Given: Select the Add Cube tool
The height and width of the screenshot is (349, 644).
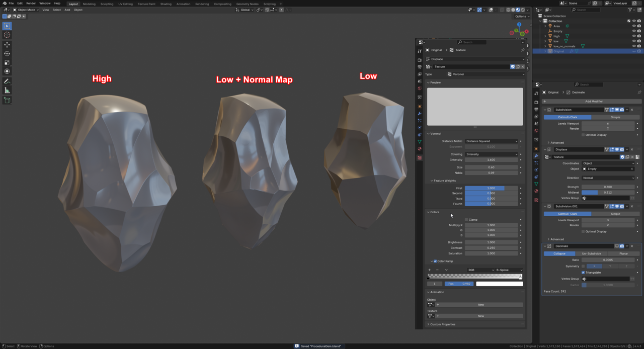Looking at the screenshot, I should pos(7,100).
